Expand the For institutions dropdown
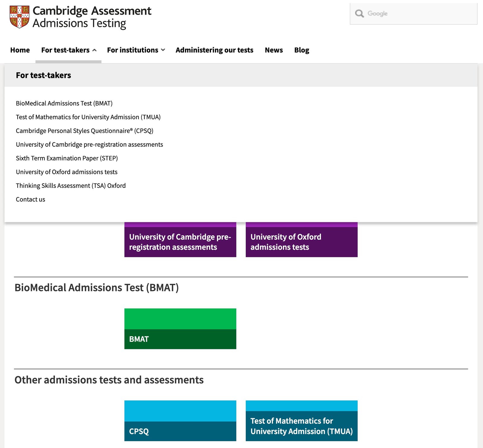The image size is (483, 448). (136, 50)
